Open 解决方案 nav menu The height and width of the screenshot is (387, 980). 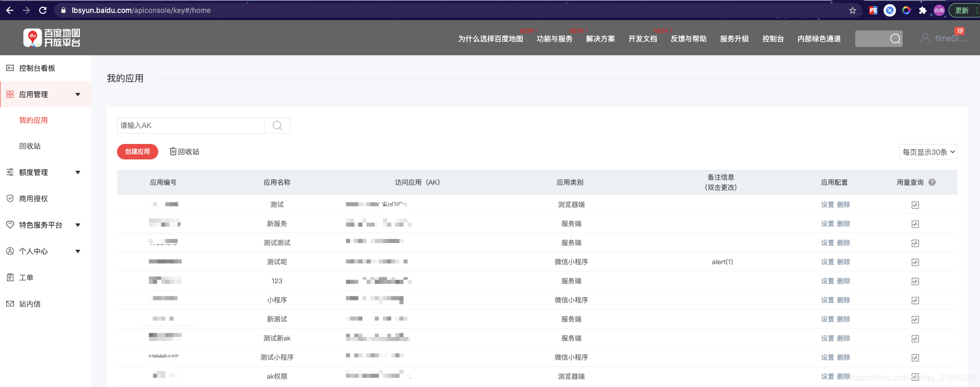coord(600,39)
